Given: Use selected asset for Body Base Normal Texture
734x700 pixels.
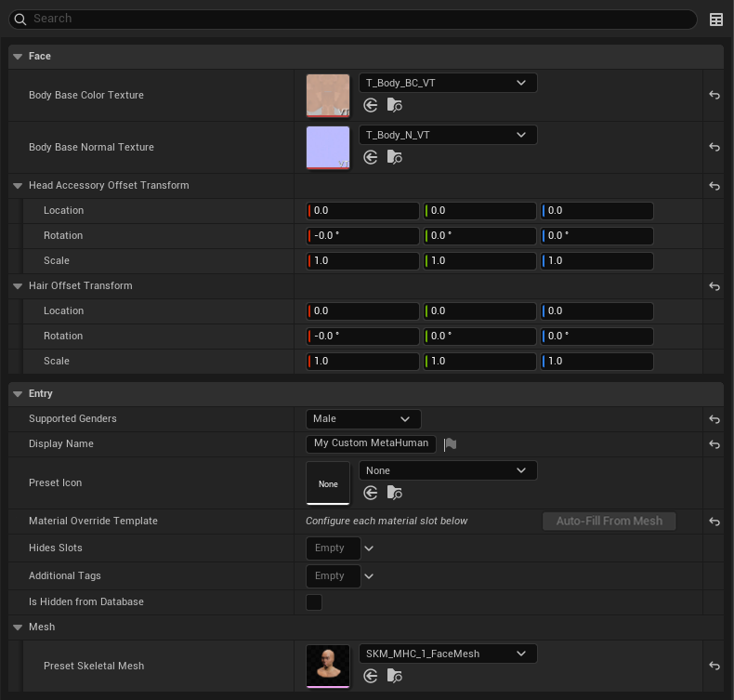Looking at the screenshot, I should tap(371, 157).
